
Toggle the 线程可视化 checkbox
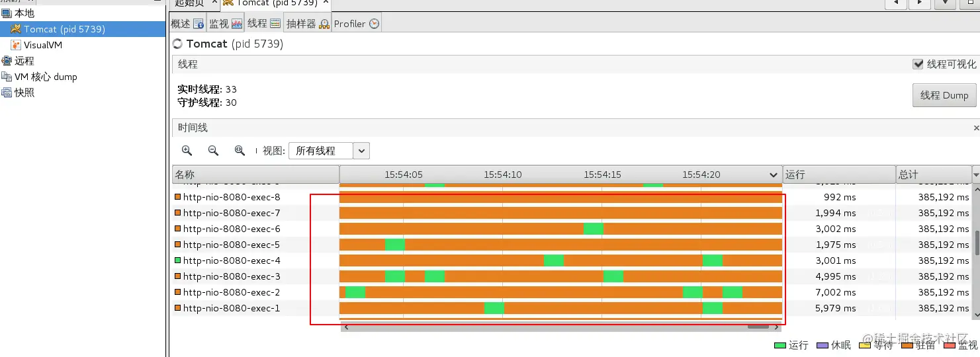(918, 64)
